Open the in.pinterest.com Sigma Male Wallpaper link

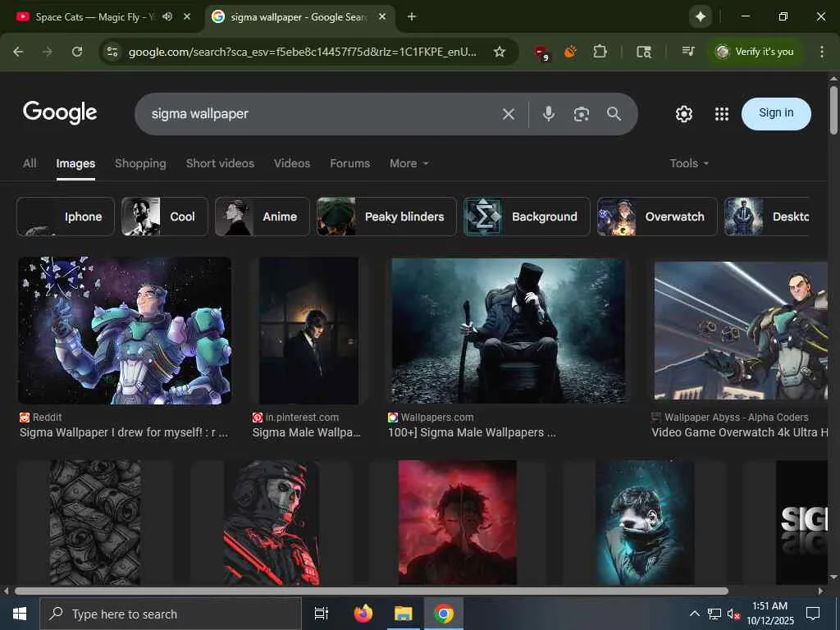coord(307,432)
